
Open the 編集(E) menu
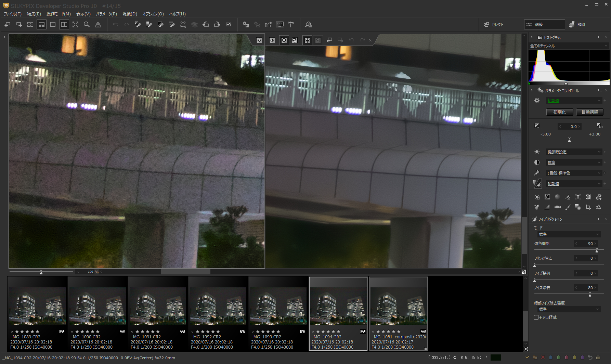click(34, 14)
